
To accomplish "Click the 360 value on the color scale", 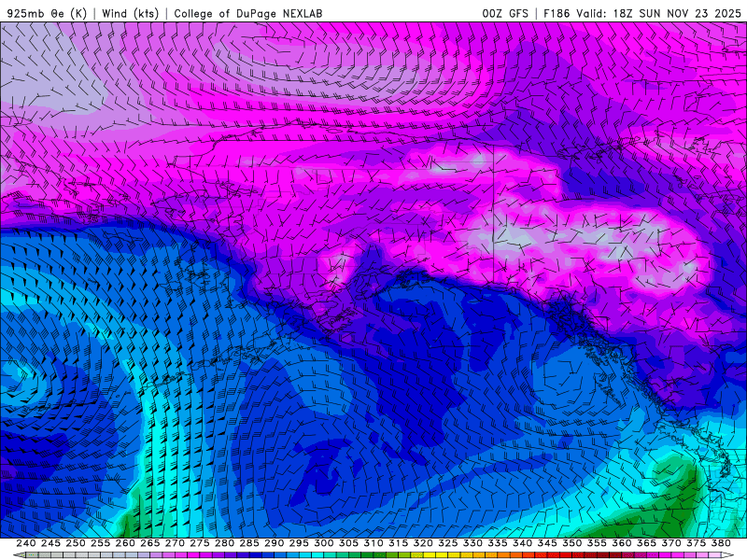I will point(621,543).
